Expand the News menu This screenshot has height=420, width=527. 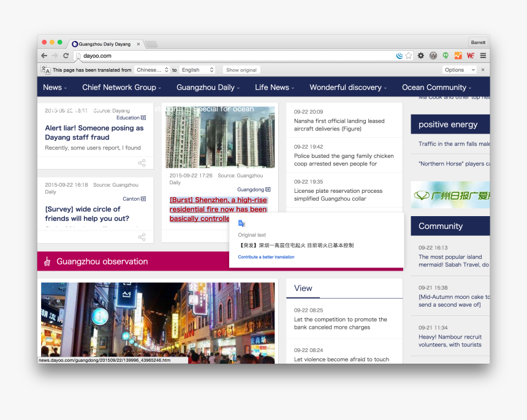55,88
